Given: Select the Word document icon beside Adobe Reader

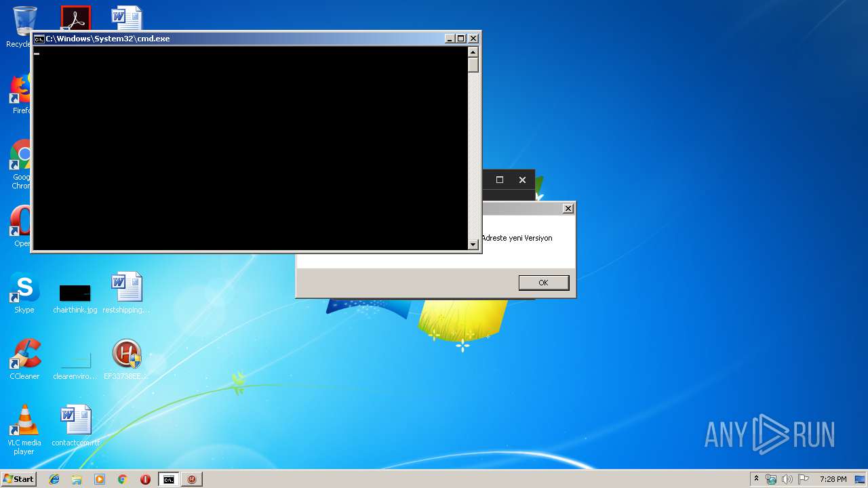Looking at the screenshot, I should (x=127, y=18).
